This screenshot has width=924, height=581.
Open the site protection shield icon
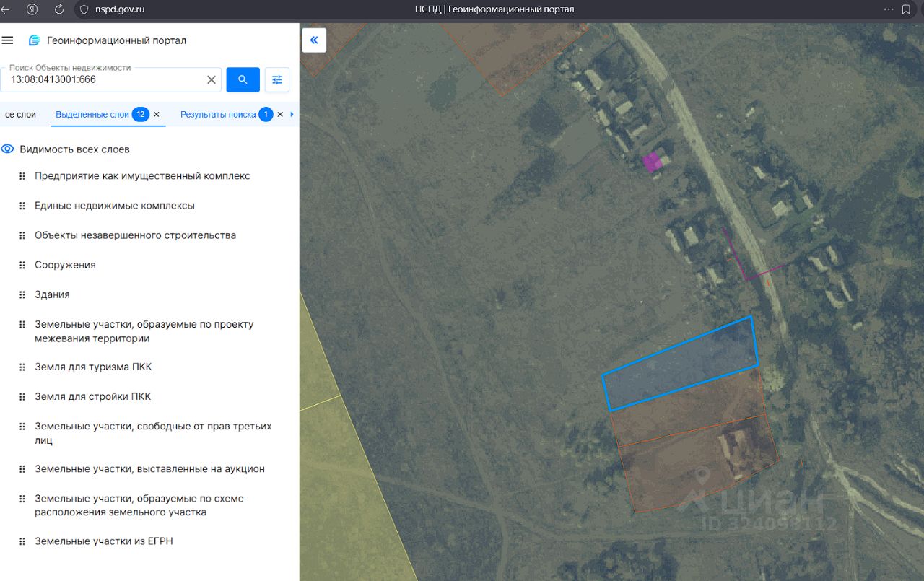[84, 9]
